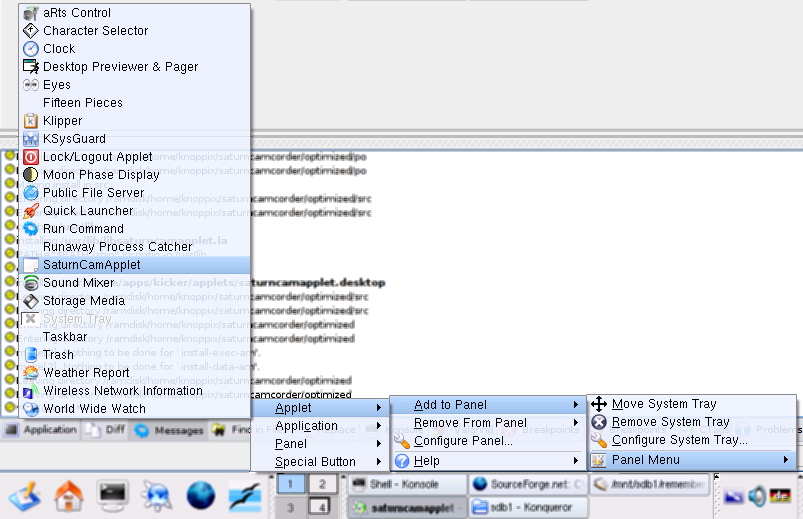Launch the Konsole terminal panel icon
This screenshot has width=803, height=519.
(x=112, y=494)
